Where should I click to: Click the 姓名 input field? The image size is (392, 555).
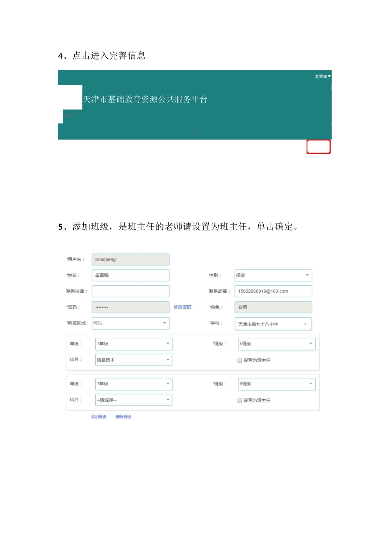130,275
